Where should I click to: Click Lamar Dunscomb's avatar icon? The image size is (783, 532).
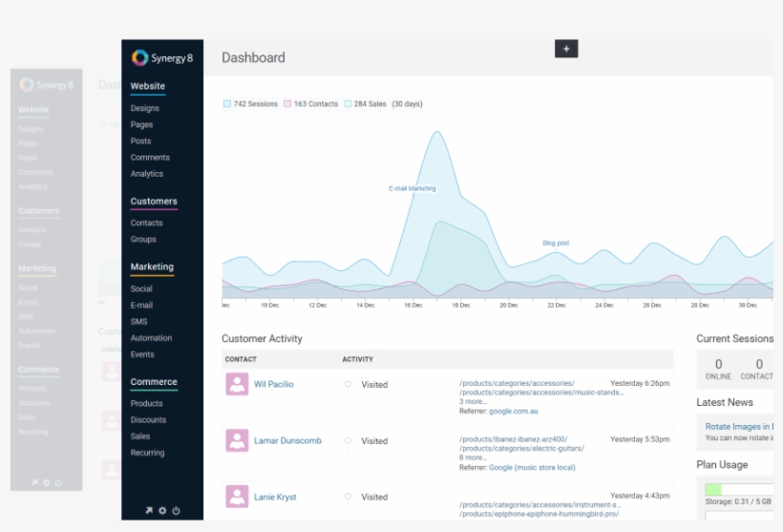pos(237,440)
